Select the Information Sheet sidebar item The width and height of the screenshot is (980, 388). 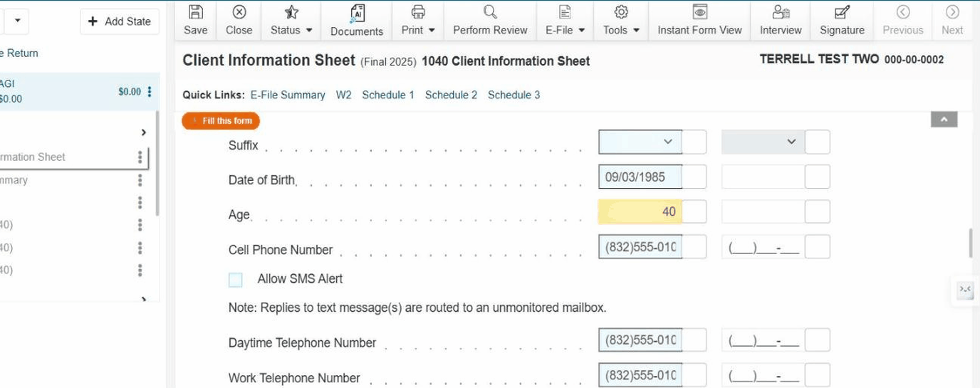pyautogui.click(x=33, y=157)
